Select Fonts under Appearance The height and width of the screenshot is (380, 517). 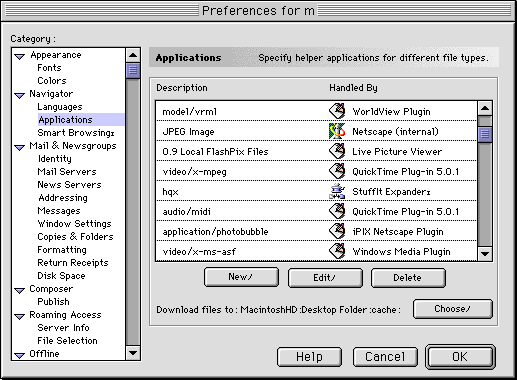(x=49, y=68)
